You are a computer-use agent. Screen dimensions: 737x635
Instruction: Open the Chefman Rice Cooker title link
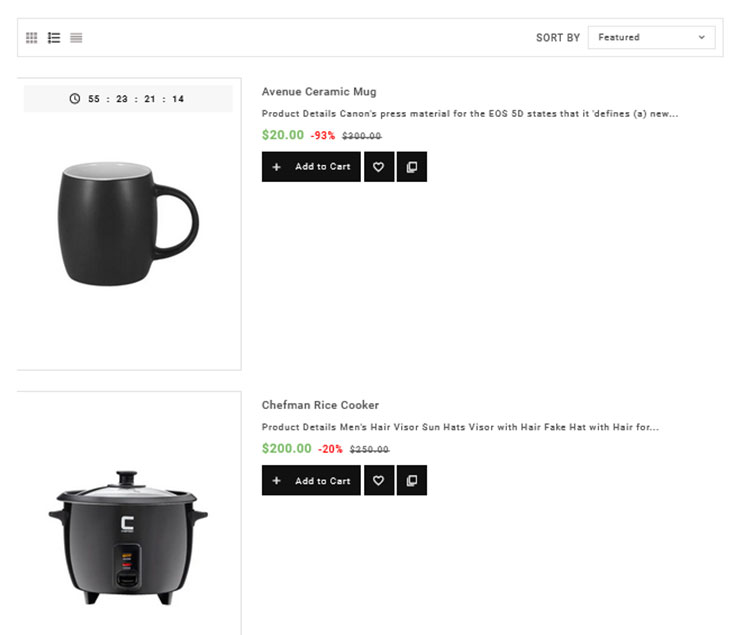click(x=320, y=405)
